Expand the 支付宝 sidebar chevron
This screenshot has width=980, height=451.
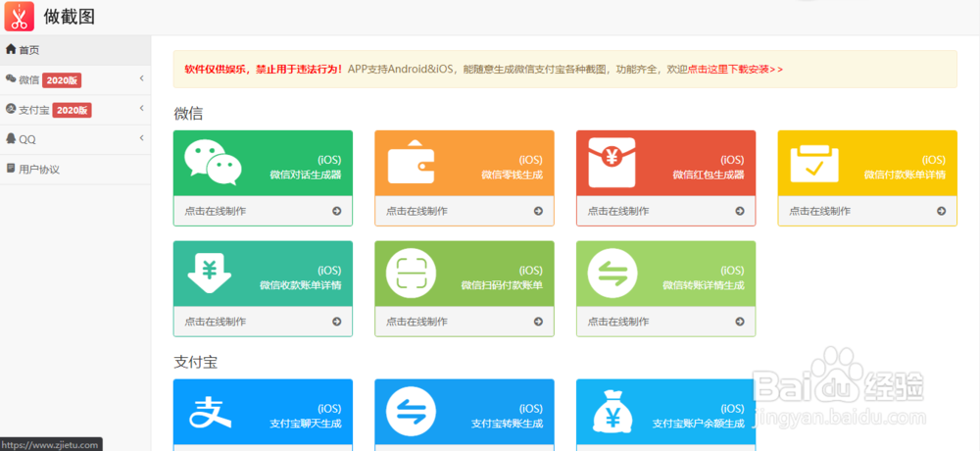coord(142,108)
